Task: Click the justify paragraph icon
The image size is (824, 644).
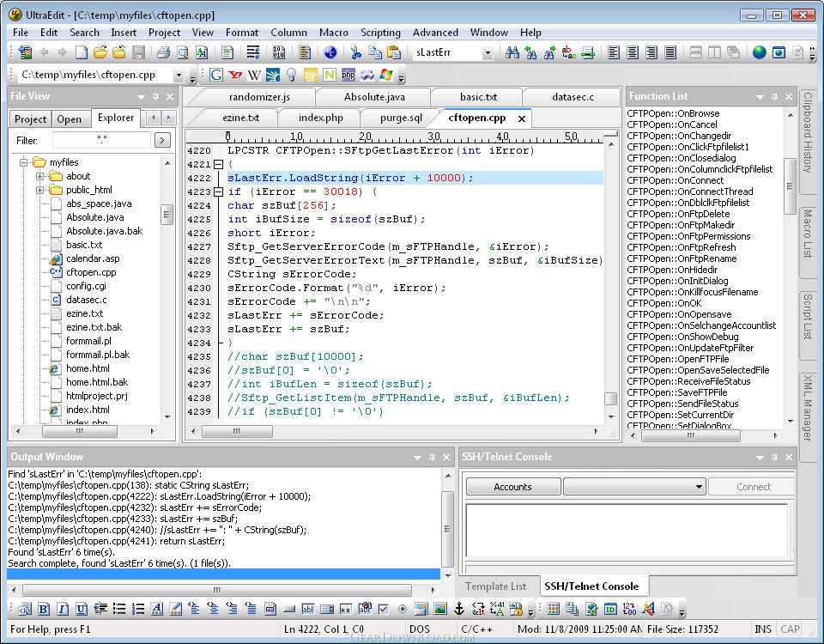Action: pyautogui.click(x=670, y=52)
